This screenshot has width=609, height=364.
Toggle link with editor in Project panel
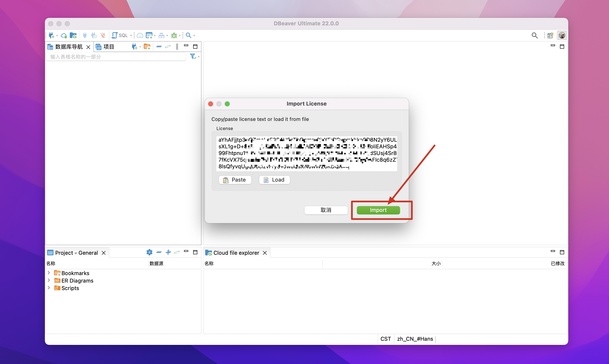point(177,252)
